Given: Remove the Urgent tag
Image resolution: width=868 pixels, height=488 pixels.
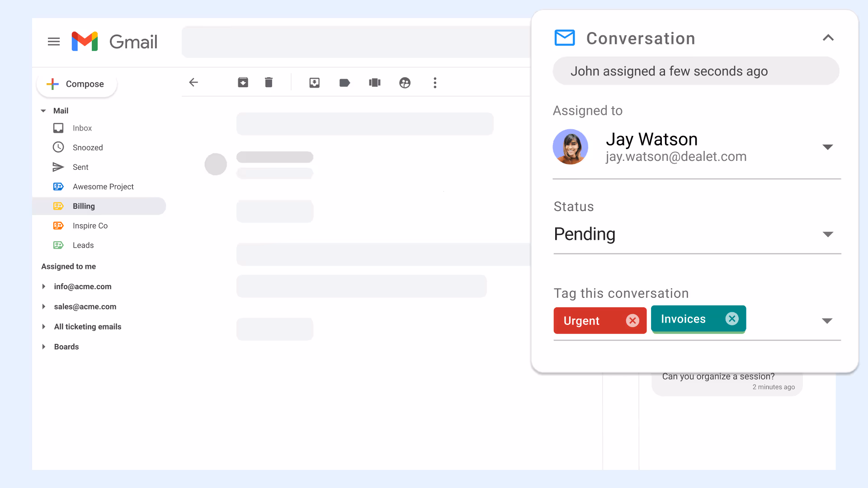Looking at the screenshot, I should pyautogui.click(x=632, y=320).
